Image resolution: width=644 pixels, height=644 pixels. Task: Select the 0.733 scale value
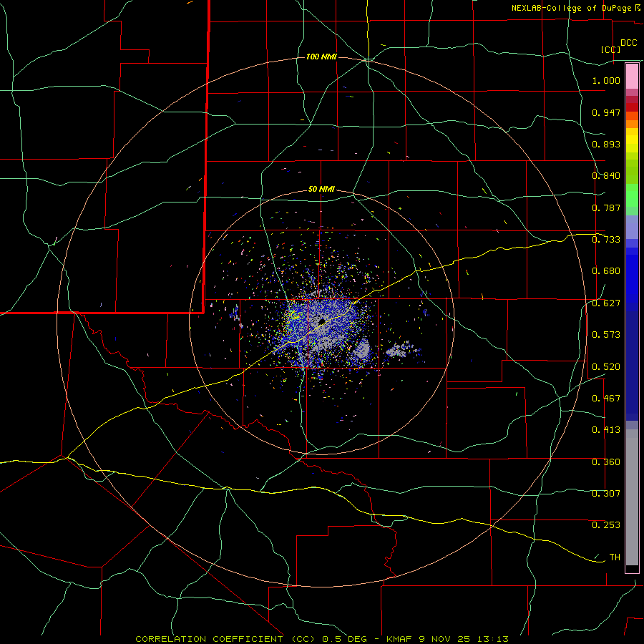(606, 240)
